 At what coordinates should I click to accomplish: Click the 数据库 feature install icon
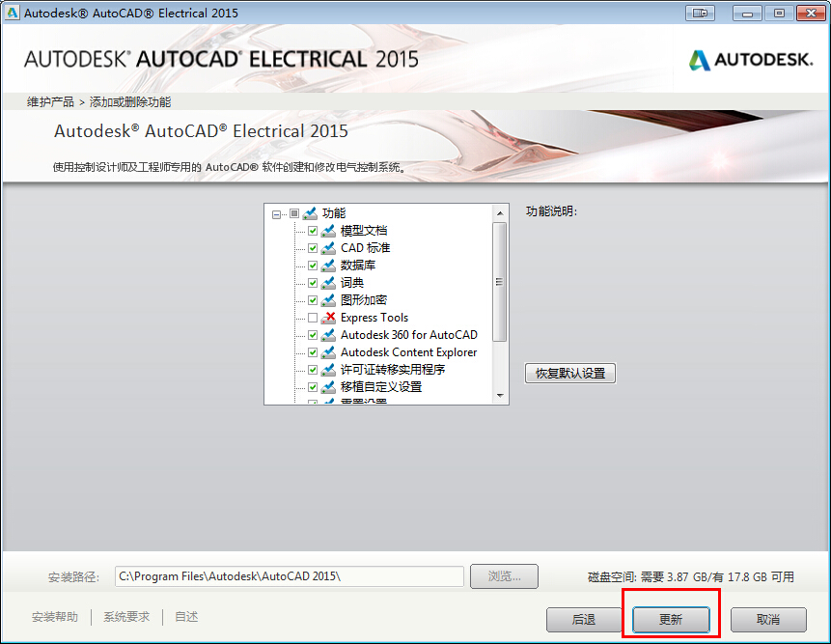pos(328,266)
